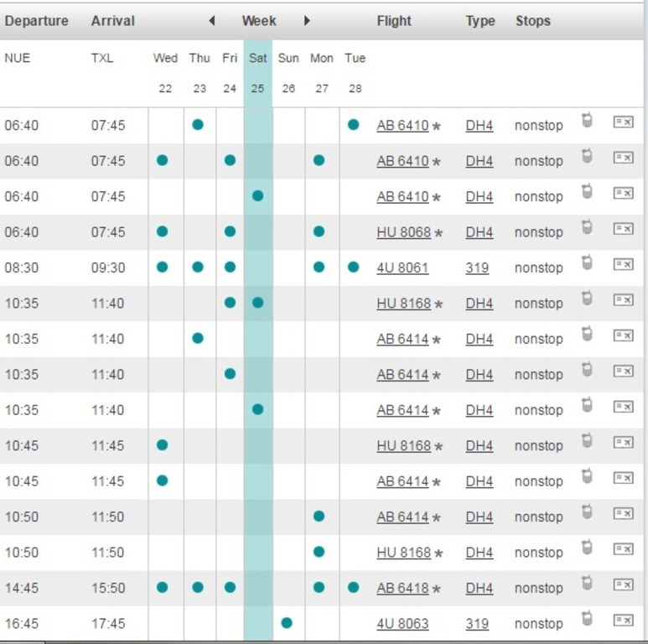Click the ticket icon for flight 4U 8061
This screenshot has height=644, width=648.
coord(622,264)
